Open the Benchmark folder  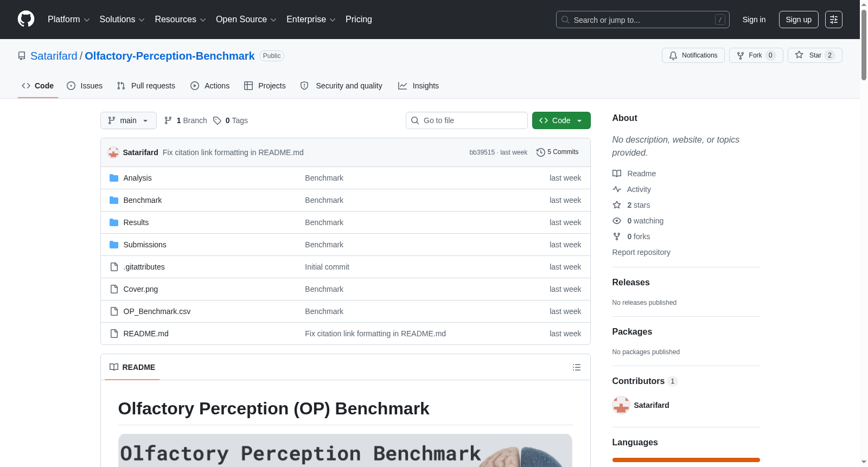pyautogui.click(x=143, y=200)
